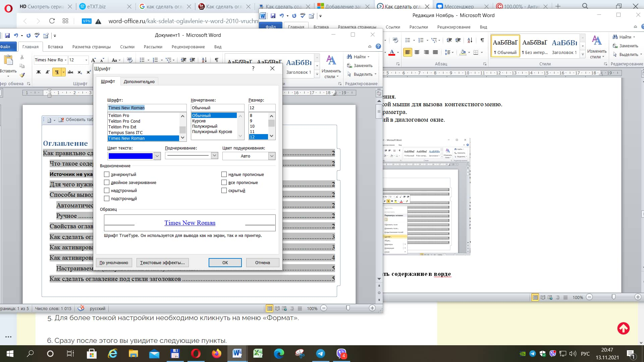Enable the Все прописные checkbox
This screenshot has height=362, width=644.
224,182
